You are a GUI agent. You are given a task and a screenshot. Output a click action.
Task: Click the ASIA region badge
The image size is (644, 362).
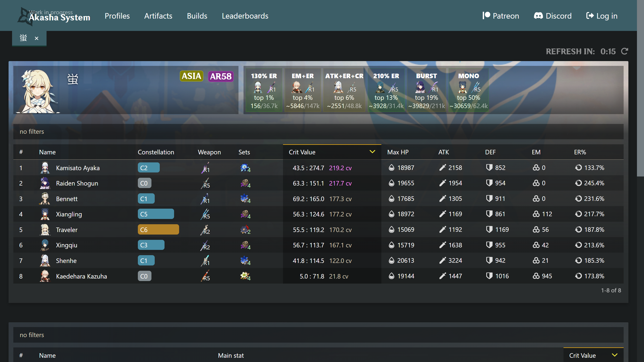coord(191,76)
